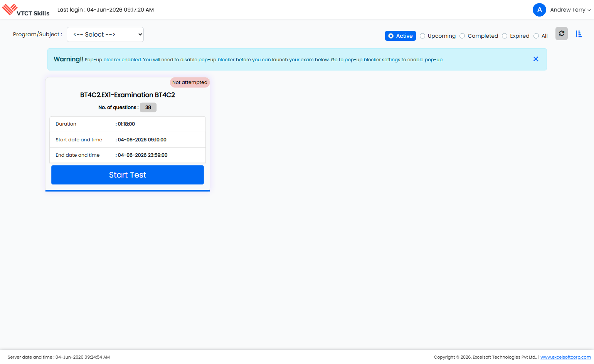Click the question count 38
594x364 pixels.
click(148, 107)
